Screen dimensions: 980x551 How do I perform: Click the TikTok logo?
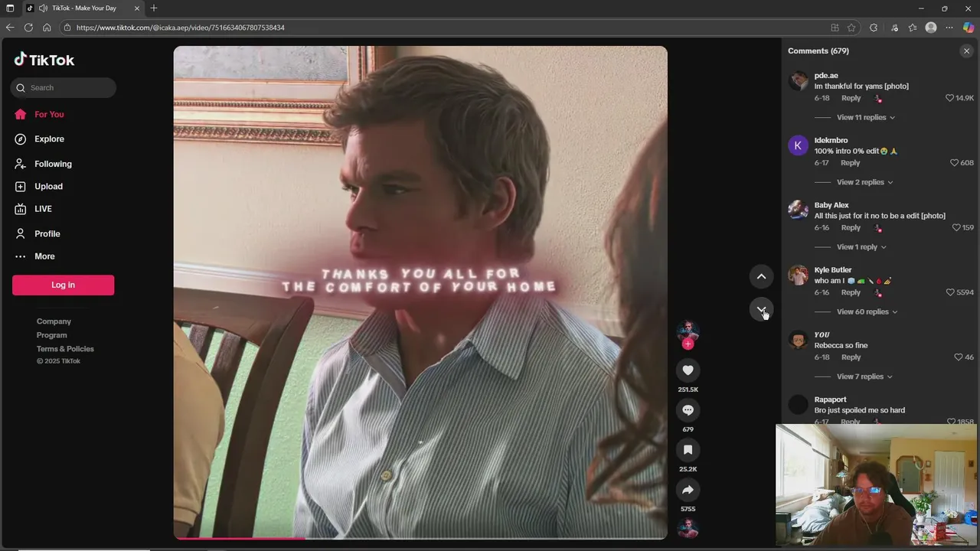(x=44, y=60)
